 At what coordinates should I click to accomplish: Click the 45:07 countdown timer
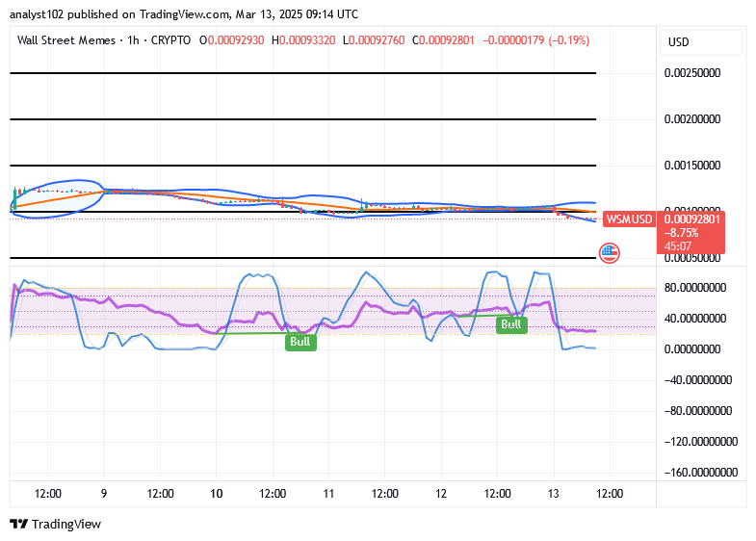click(x=678, y=246)
